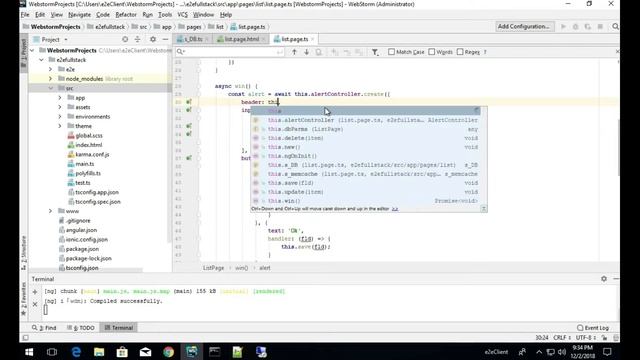640x360 pixels.
Task: Click the find search input field
Action: coord(229,52)
